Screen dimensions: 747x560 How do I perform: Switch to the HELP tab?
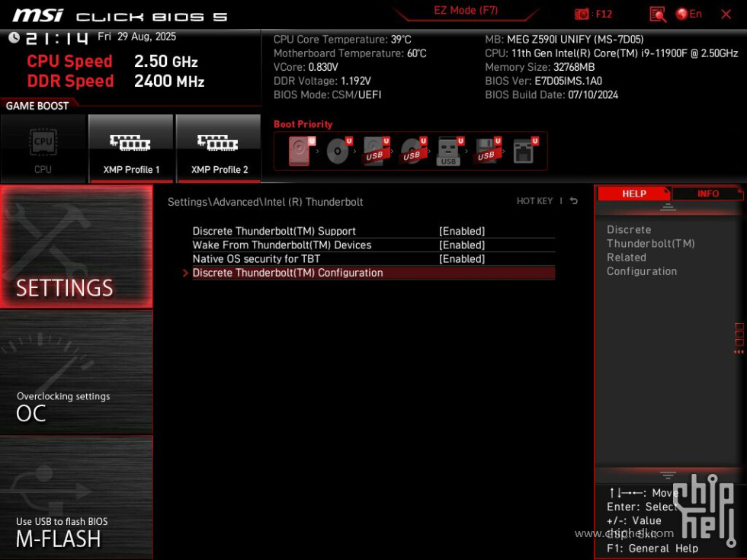click(x=634, y=194)
